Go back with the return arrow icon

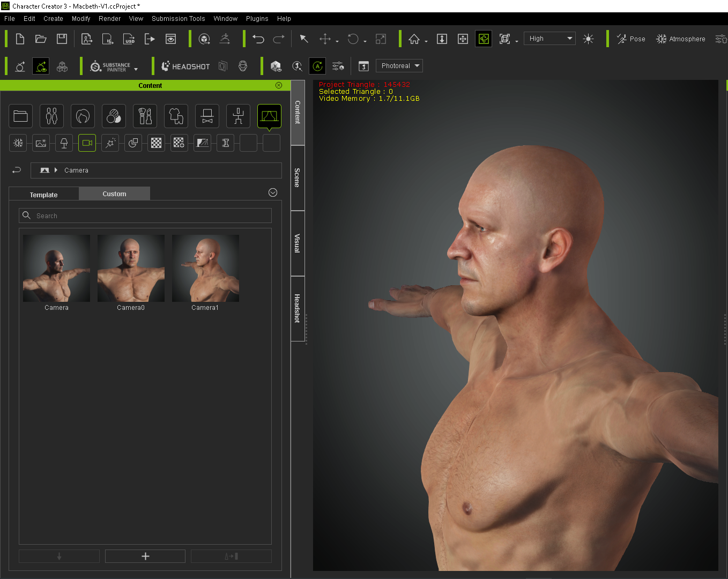17,170
